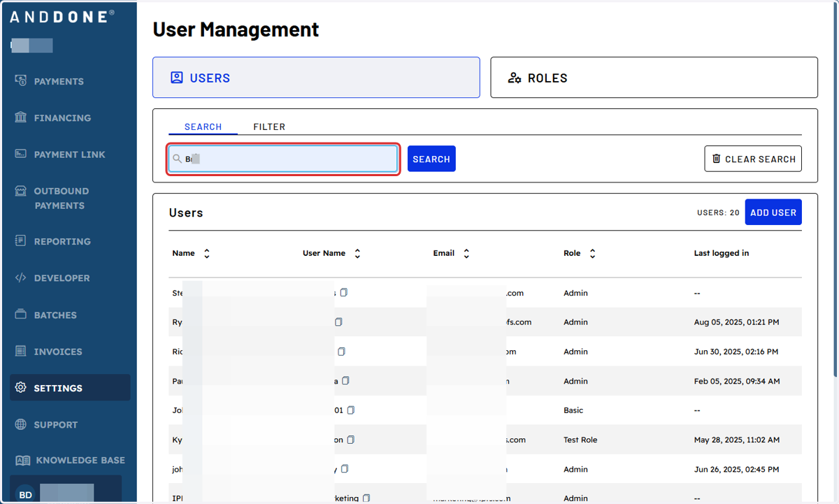Click the Add User button
Viewport: 839px width, 504px height.
773,213
